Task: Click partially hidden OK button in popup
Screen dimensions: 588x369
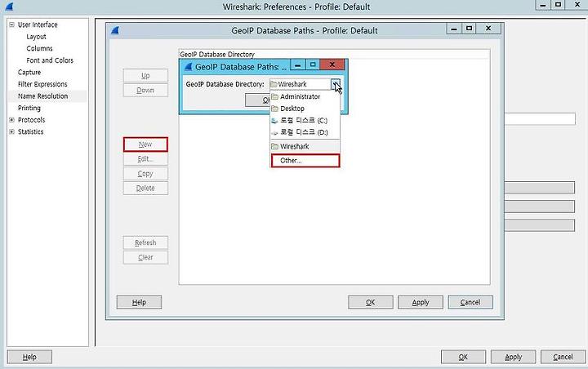Action: point(258,100)
